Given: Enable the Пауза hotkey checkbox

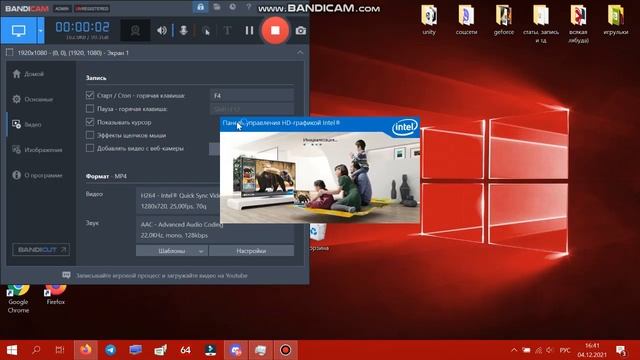Looking at the screenshot, I should (90, 109).
